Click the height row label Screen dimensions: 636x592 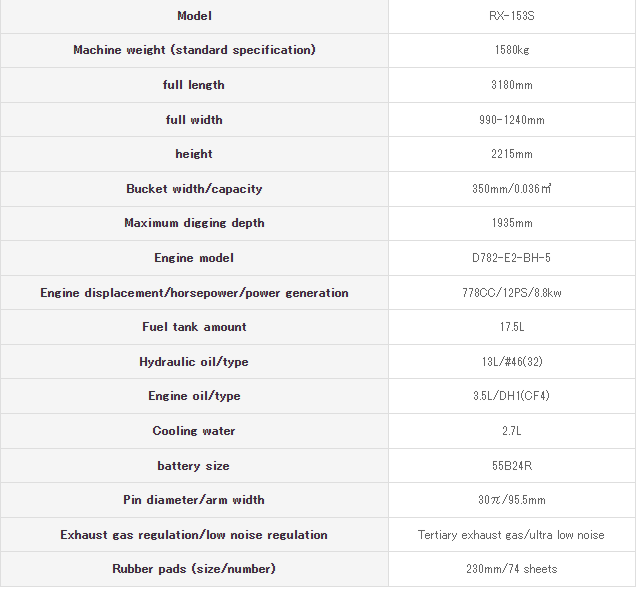tap(194, 154)
